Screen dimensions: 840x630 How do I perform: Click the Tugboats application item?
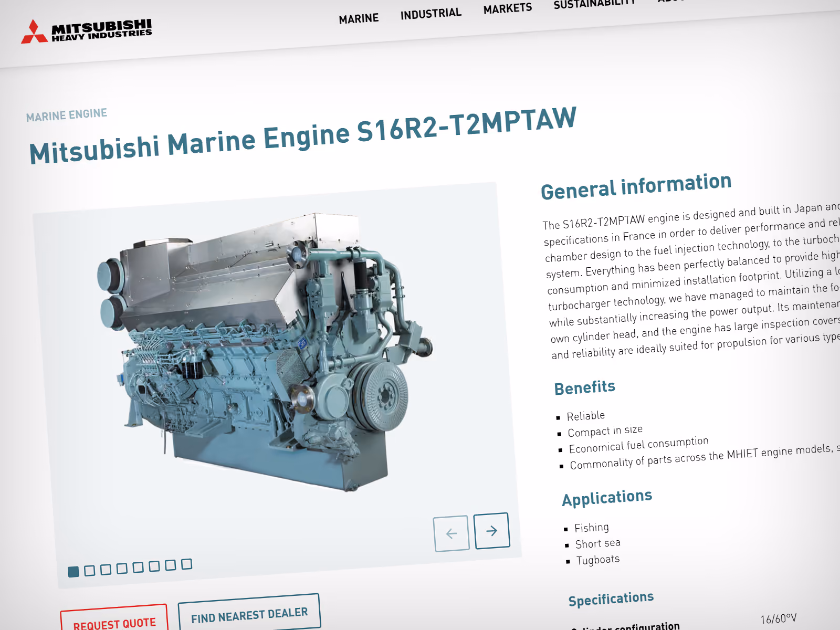pos(598,560)
